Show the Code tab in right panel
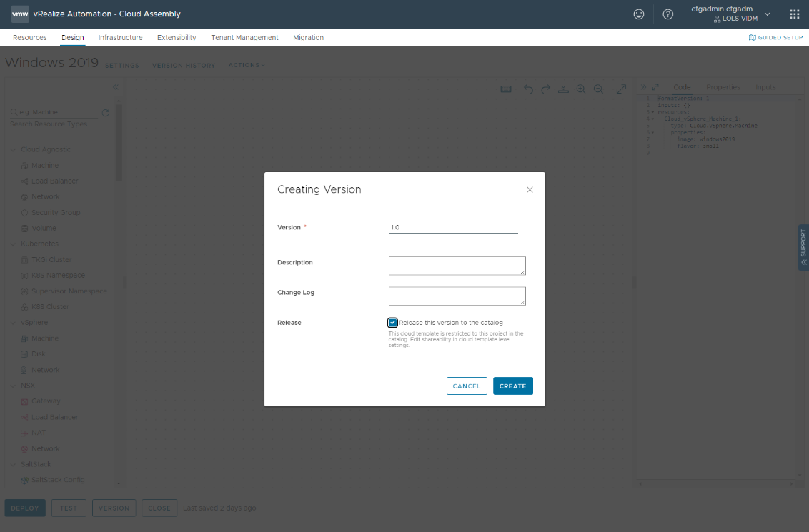 coord(682,87)
